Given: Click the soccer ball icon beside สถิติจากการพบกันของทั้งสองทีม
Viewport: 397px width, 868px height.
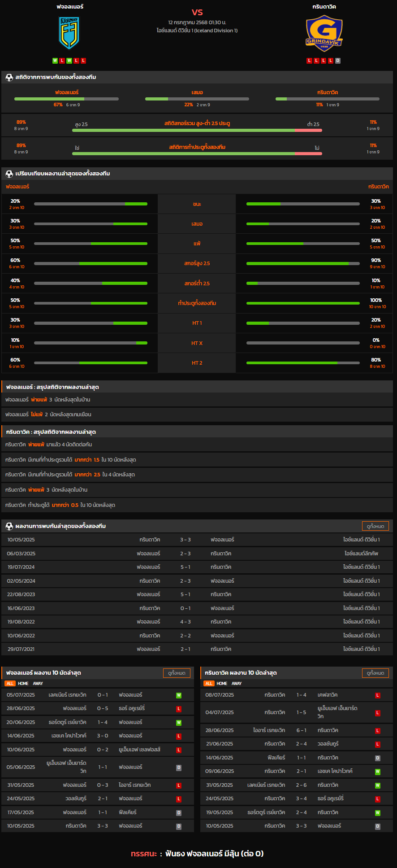Looking at the screenshot, I should click(x=9, y=77).
